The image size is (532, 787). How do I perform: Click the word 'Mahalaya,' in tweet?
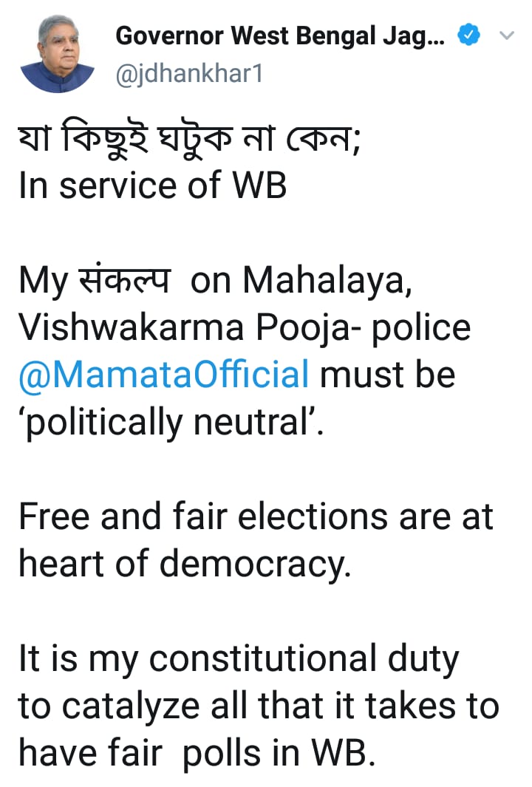coord(327,280)
